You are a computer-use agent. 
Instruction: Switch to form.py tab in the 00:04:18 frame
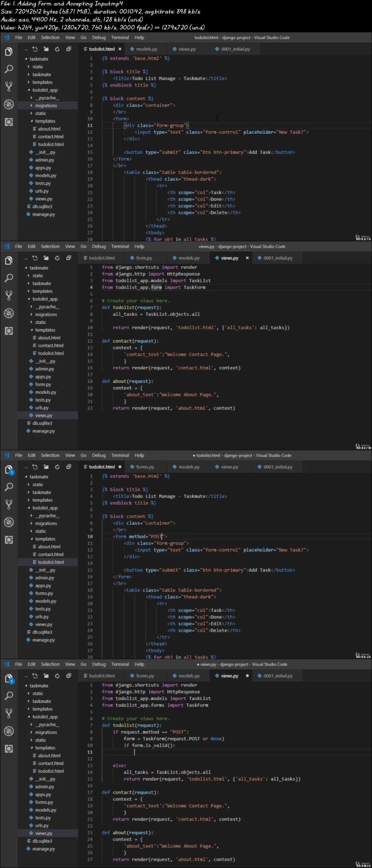pos(144,258)
